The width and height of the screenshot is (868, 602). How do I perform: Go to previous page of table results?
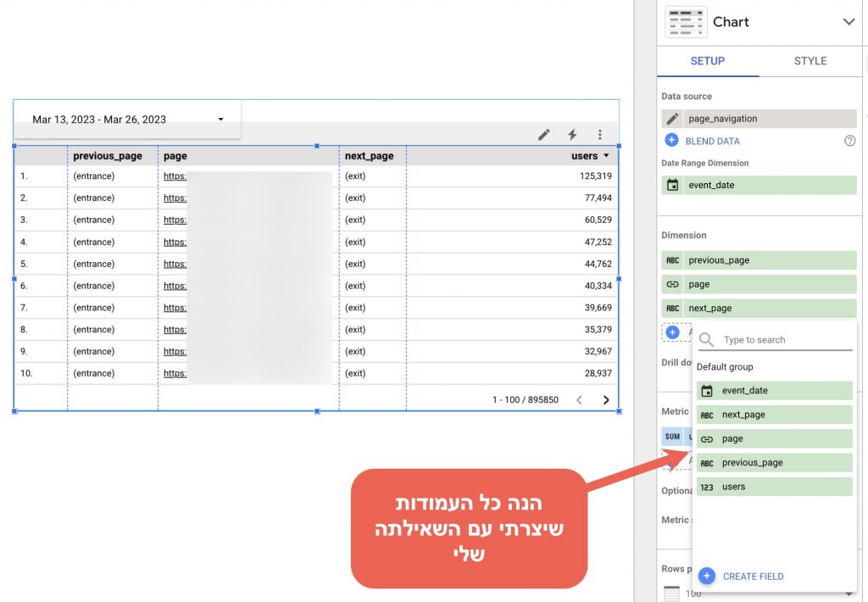(x=580, y=400)
